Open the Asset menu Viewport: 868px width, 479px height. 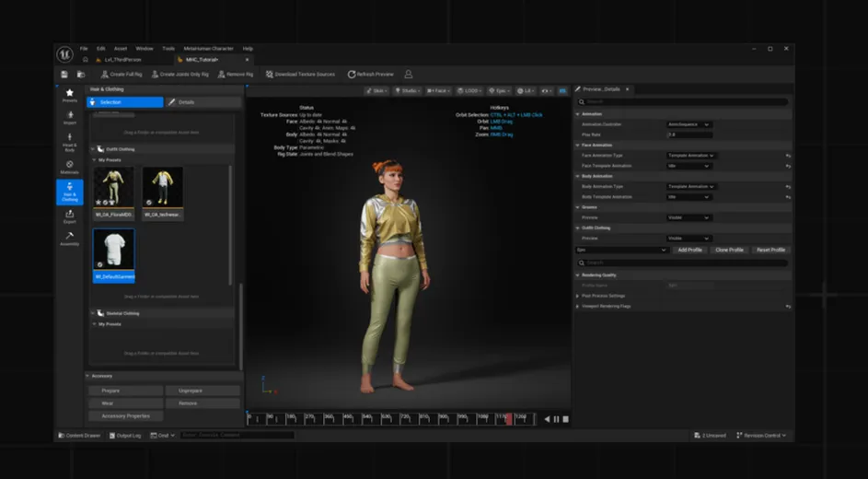coord(121,49)
